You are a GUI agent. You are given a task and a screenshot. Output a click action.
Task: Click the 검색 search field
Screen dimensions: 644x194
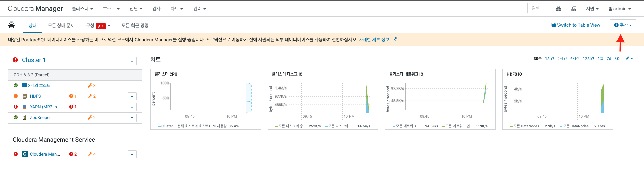coord(539,8)
